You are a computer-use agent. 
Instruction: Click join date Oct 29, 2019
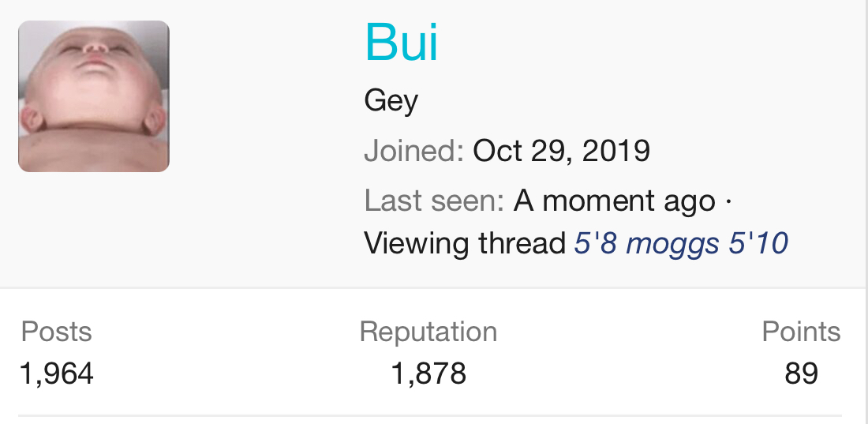[561, 150]
